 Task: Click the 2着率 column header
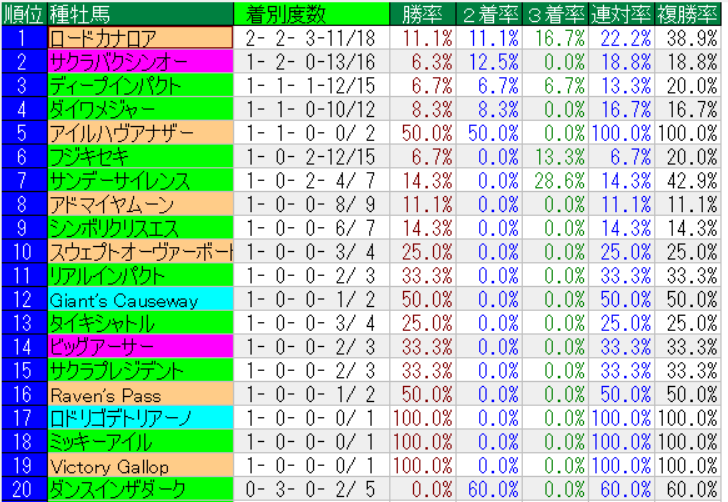pyautogui.click(x=489, y=13)
